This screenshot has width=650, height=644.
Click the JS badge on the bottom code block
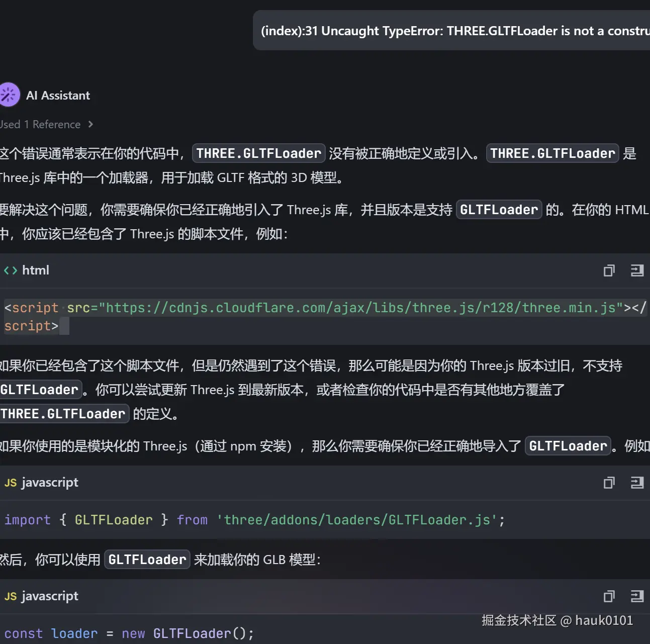pos(10,596)
